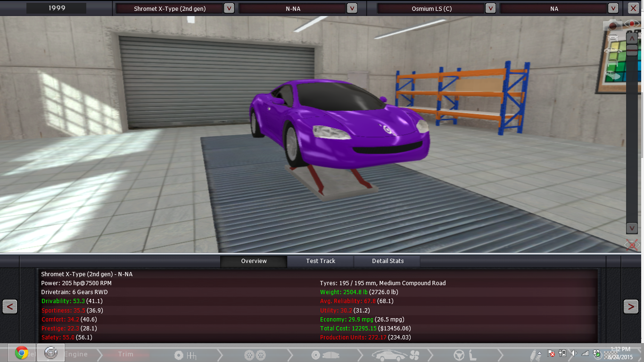Viewport: 644px width, 362px height.
Task: Show hidden system tray icons
Action: (540, 353)
